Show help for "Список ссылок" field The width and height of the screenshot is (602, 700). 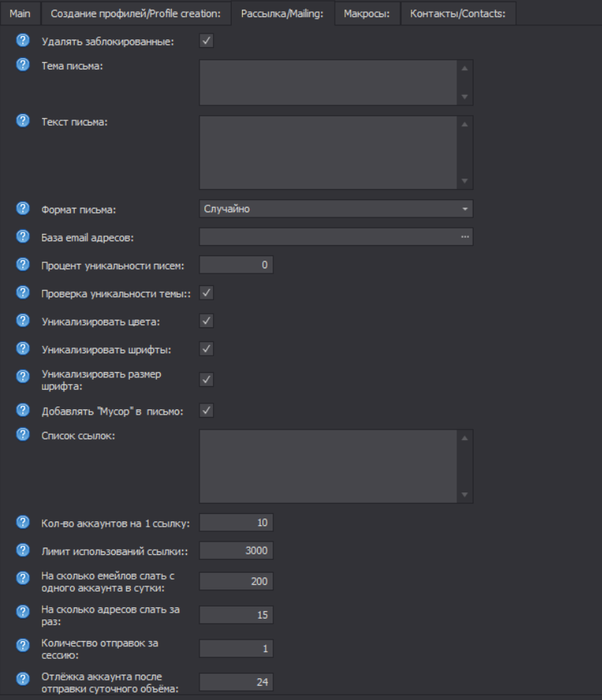point(22,434)
